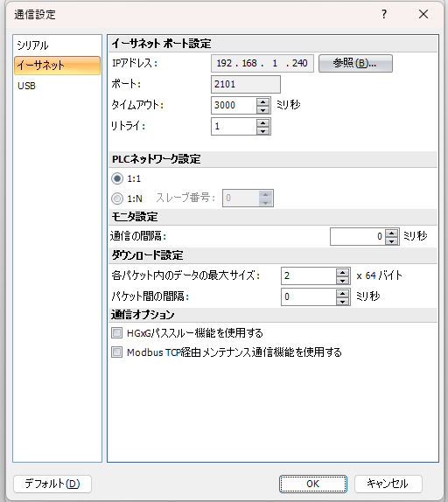Click the タイムアウト input field showing 3000
Viewport: 448px width, 502px height.
click(x=234, y=105)
